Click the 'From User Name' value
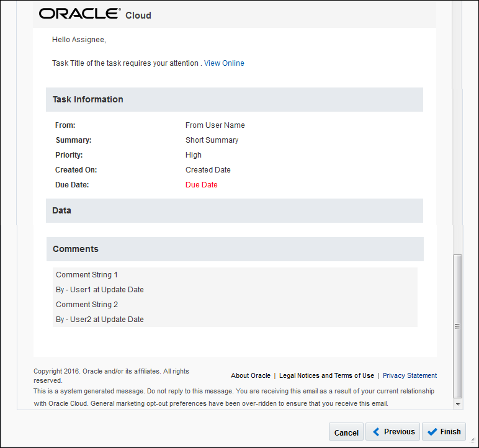 click(x=215, y=125)
